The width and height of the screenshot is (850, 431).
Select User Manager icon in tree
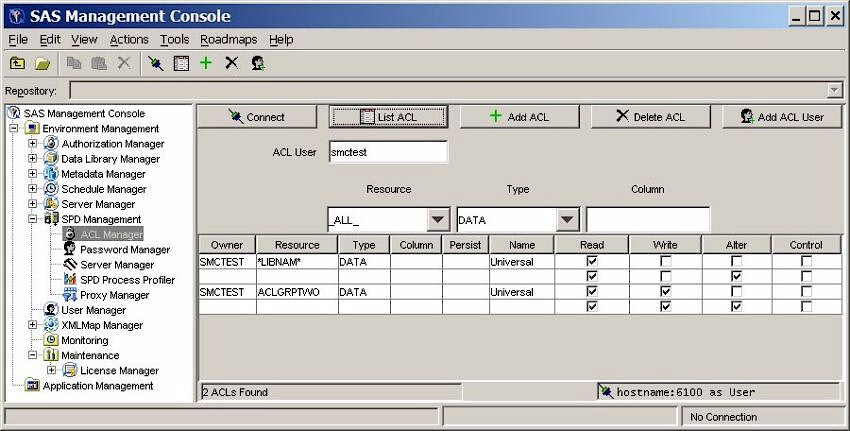coord(51,310)
